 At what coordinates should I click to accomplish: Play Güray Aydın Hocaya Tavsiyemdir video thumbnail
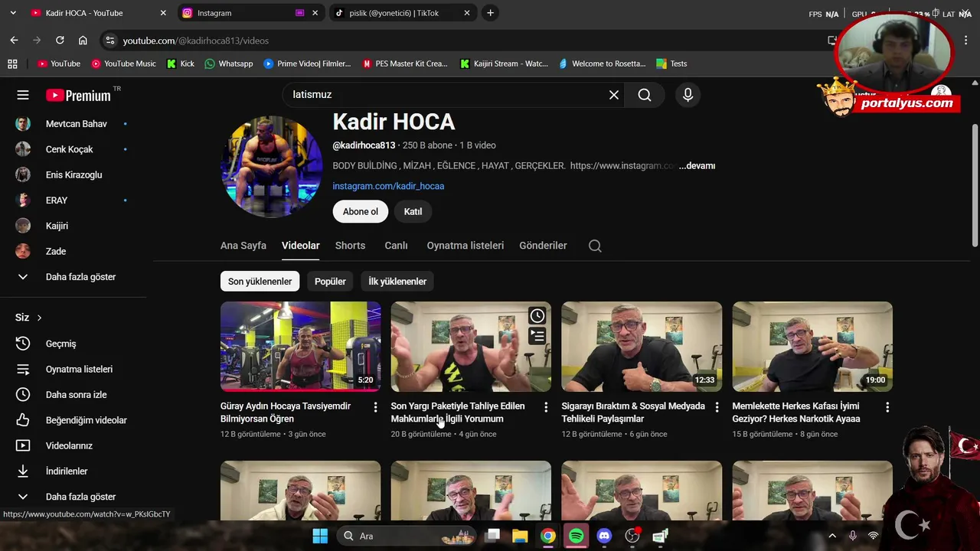[300, 347]
